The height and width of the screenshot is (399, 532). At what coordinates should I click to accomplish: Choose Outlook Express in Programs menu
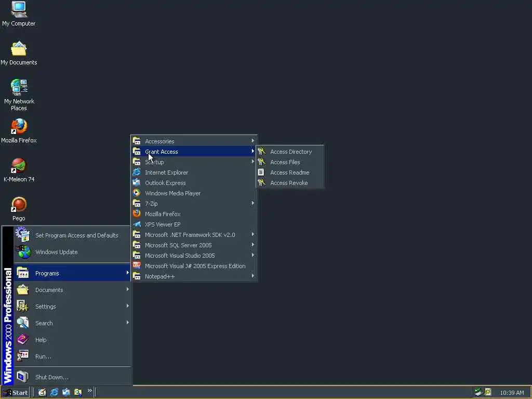(194, 182)
